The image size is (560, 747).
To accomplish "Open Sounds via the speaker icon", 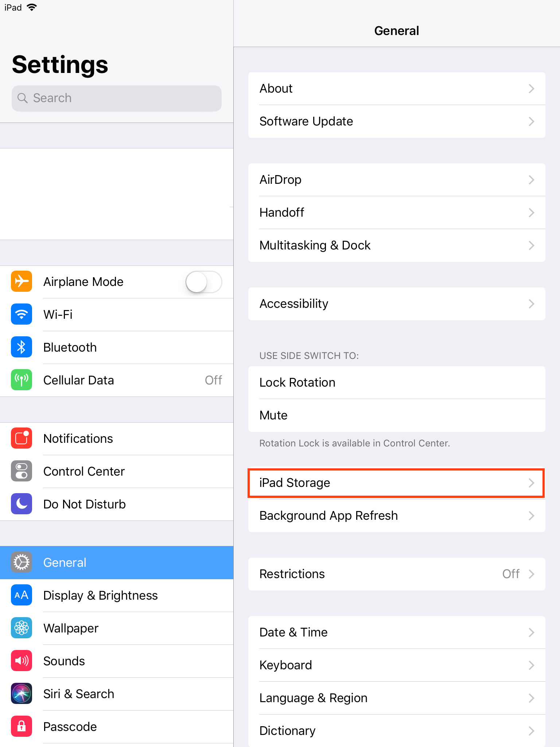I will [x=22, y=661].
